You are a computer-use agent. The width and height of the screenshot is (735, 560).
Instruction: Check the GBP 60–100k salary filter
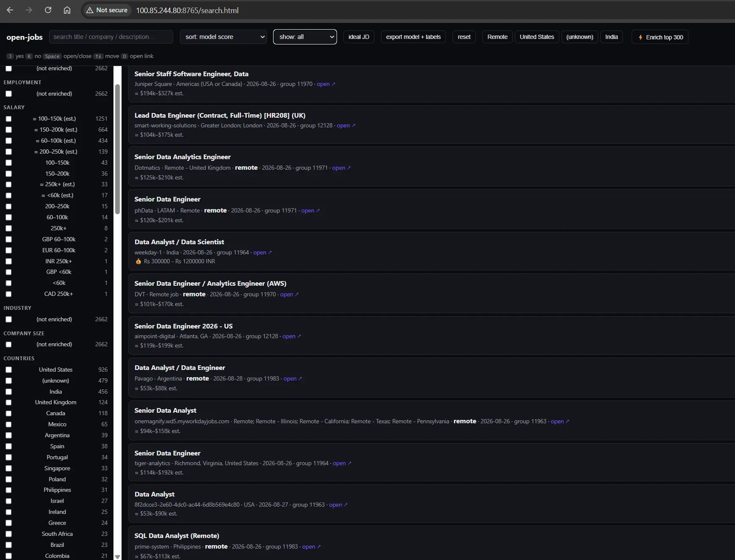pyautogui.click(x=8, y=240)
